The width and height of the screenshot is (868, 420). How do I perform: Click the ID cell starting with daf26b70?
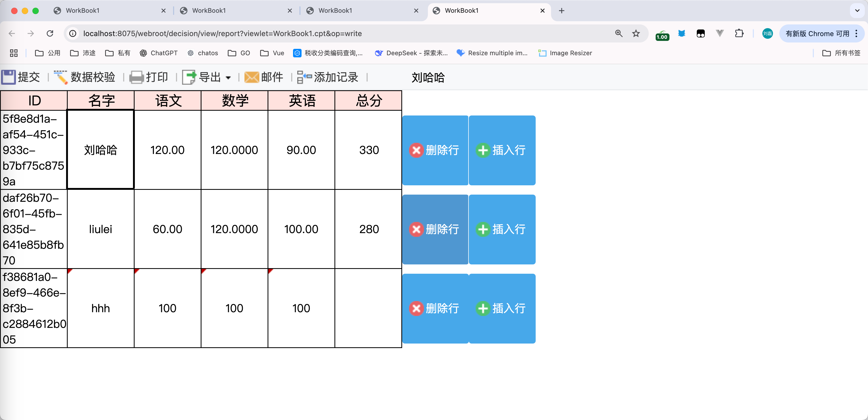(34, 229)
